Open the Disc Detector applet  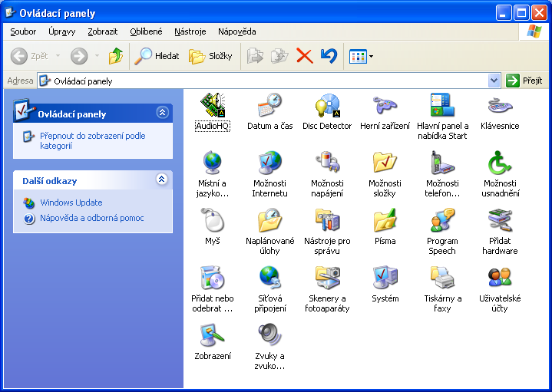pos(327,106)
